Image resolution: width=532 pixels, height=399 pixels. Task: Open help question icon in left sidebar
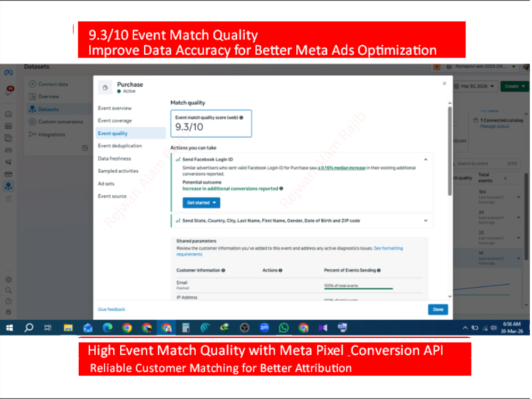(x=9, y=301)
